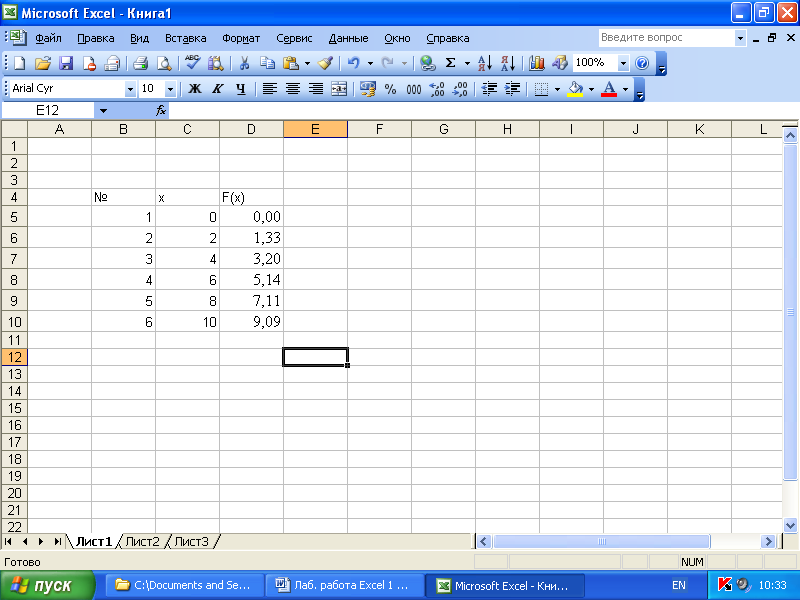Screen dimensions: 800x600
Task: Open the Drawing toolbar icon
Action: point(560,63)
